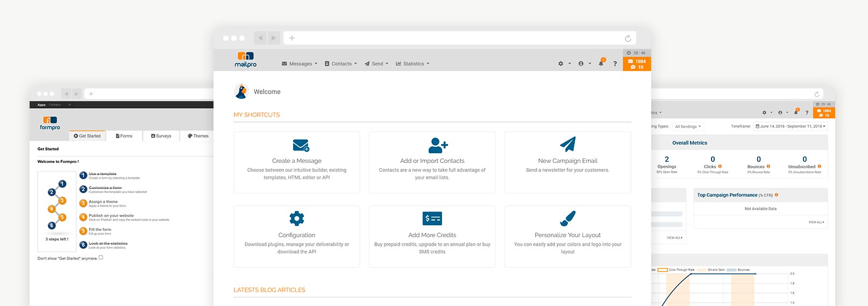Toggle Emails Sent legend in chart
868x306 pixels.
coord(711,270)
